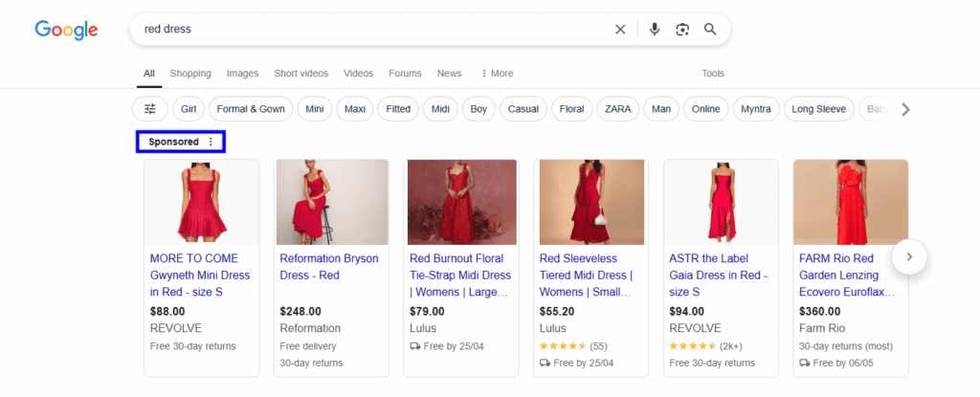Clear the search box with X icon
Screen dimensions: 980x397
pos(620,30)
